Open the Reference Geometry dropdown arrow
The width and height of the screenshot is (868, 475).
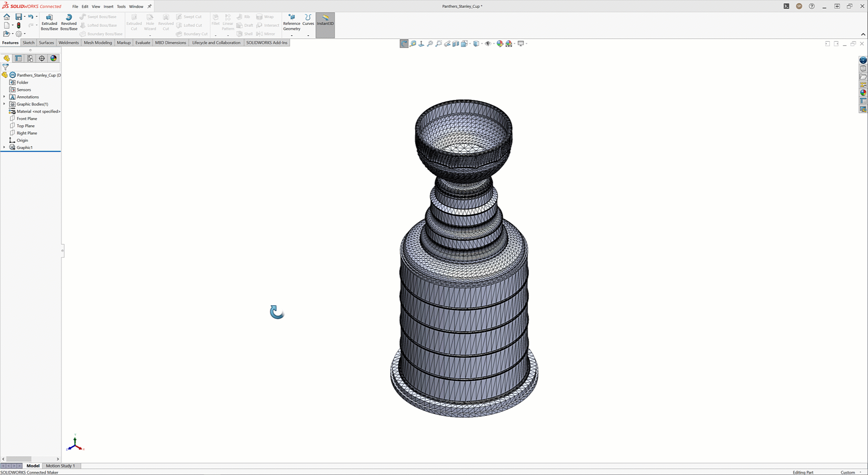click(x=292, y=35)
